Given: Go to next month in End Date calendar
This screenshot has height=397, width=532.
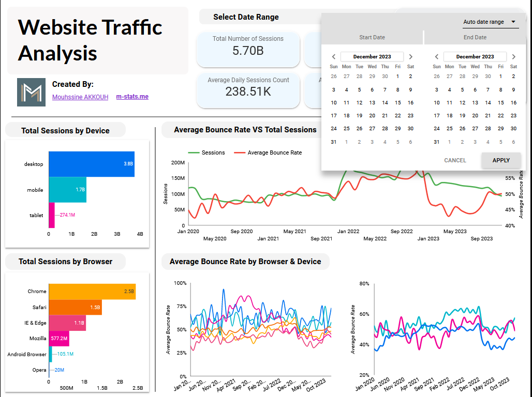Looking at the screenshot, I should 513,57.
